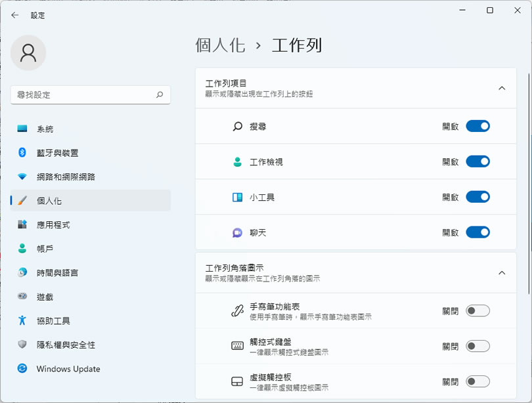The height and width of the screenshot is (403, 532).
Task: Open 藍牙與裝置 via its Bluetooth icon
Action: coord(22,153)
